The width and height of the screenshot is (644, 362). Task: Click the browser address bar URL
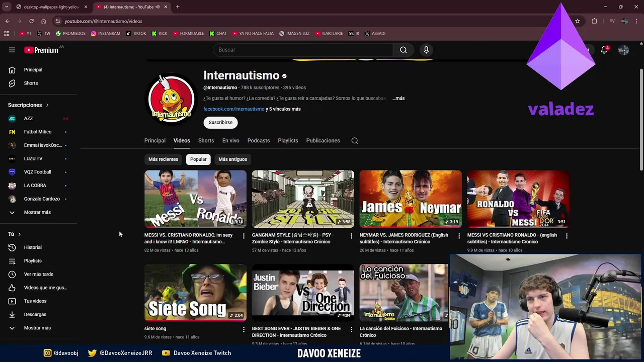103,21
